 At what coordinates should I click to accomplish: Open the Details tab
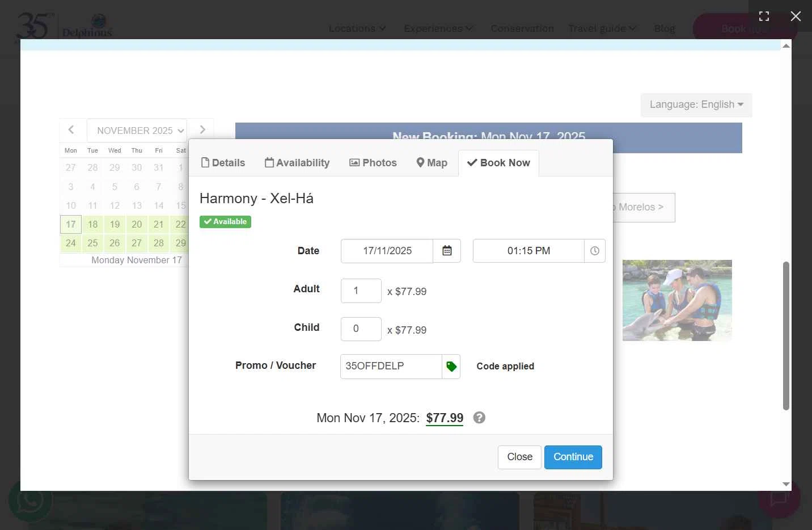pos(223,163)
